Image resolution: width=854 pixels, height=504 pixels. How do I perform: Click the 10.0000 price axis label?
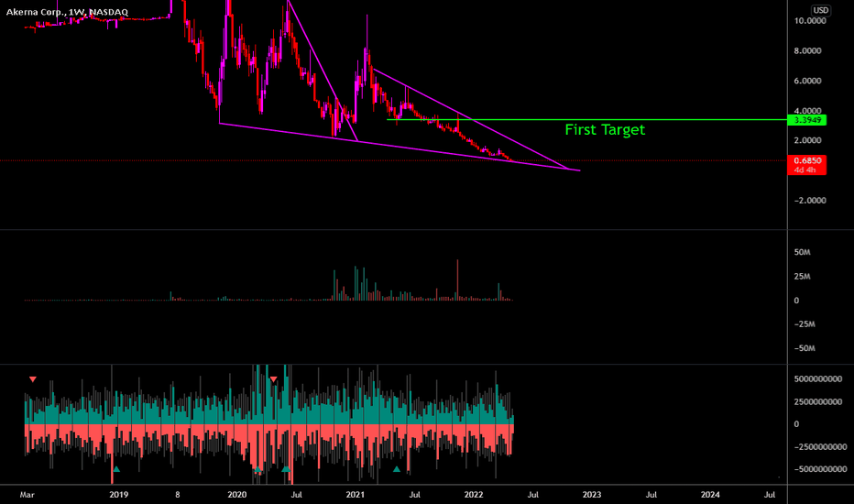coord(810,21)
